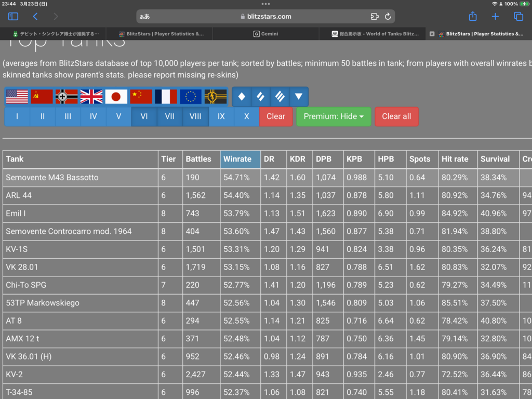Screen dimensions: 532x399
Task: Choose the United Kingdom flag filter
Action: (x=91, y=97)
